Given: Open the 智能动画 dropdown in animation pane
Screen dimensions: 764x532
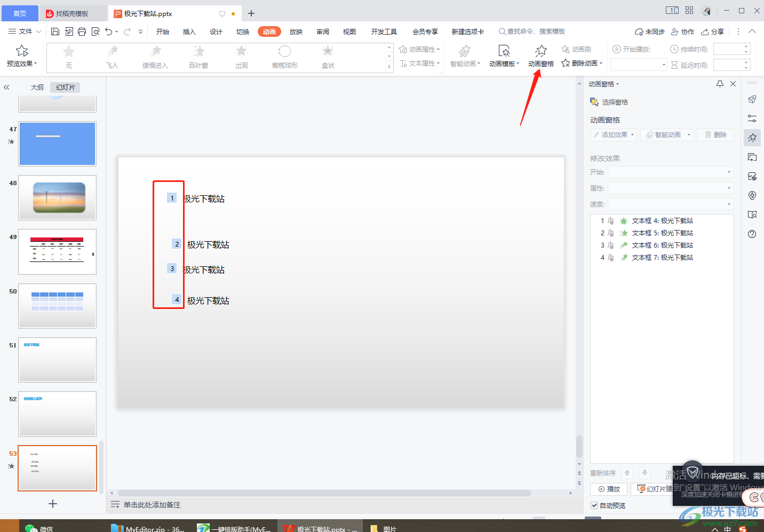Looking at the screenshot, I should (x=667, y=135).
